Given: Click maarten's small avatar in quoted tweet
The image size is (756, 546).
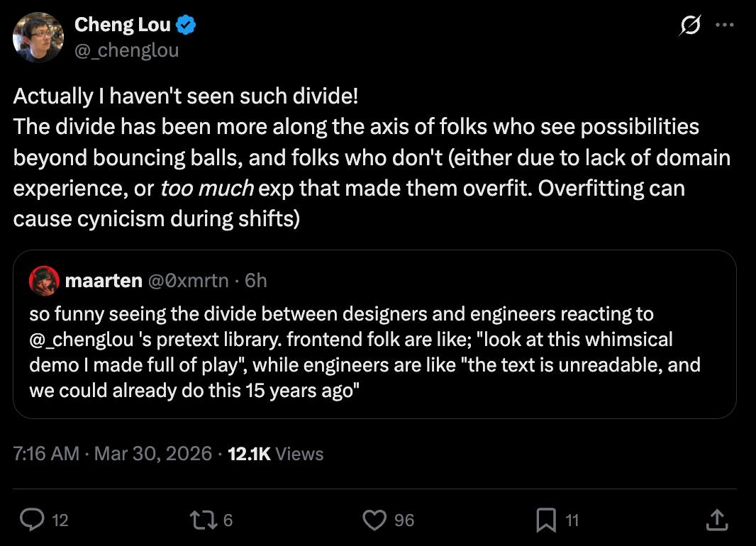Looking at the screenshot, I should click(43, 281).
